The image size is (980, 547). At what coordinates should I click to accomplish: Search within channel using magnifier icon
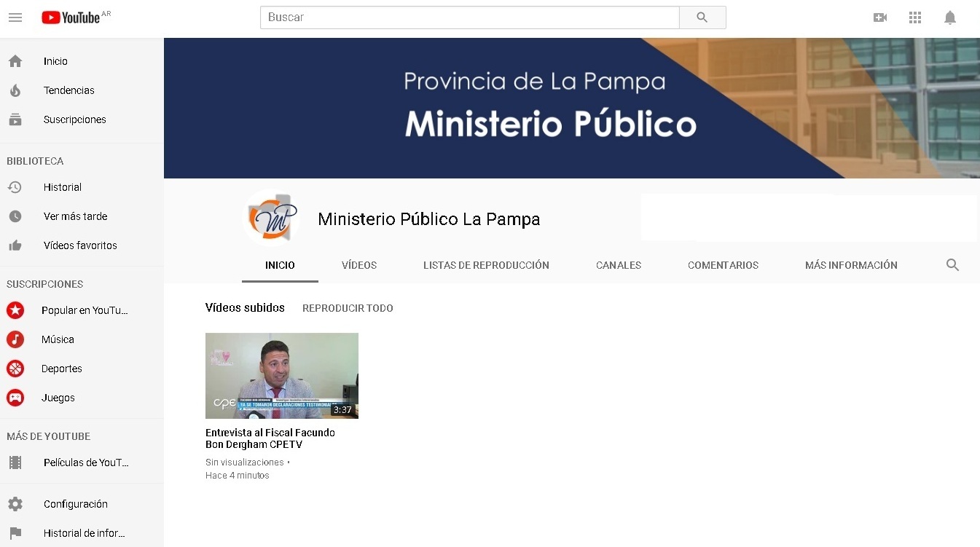point(952,265)
